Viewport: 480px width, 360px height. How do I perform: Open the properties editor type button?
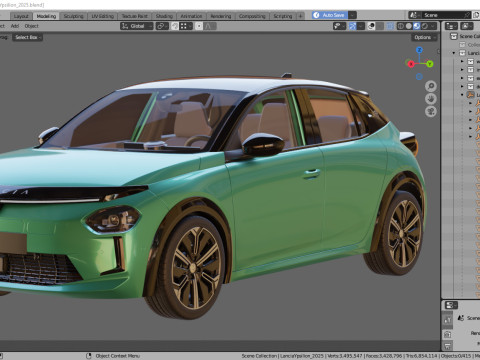(x=451, y=305)
